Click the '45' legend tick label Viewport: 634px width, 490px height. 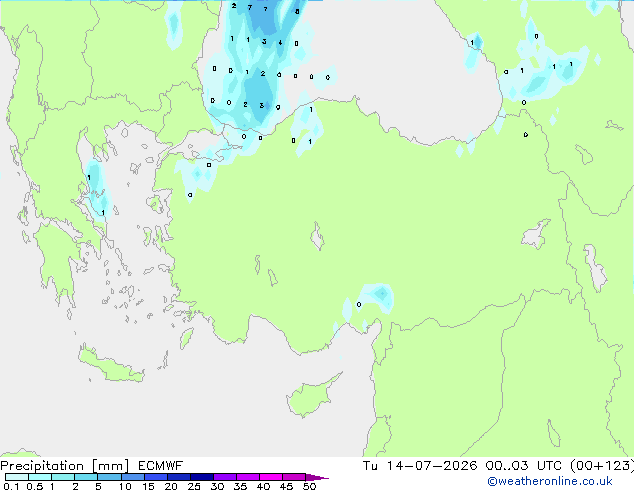(286, 486)
